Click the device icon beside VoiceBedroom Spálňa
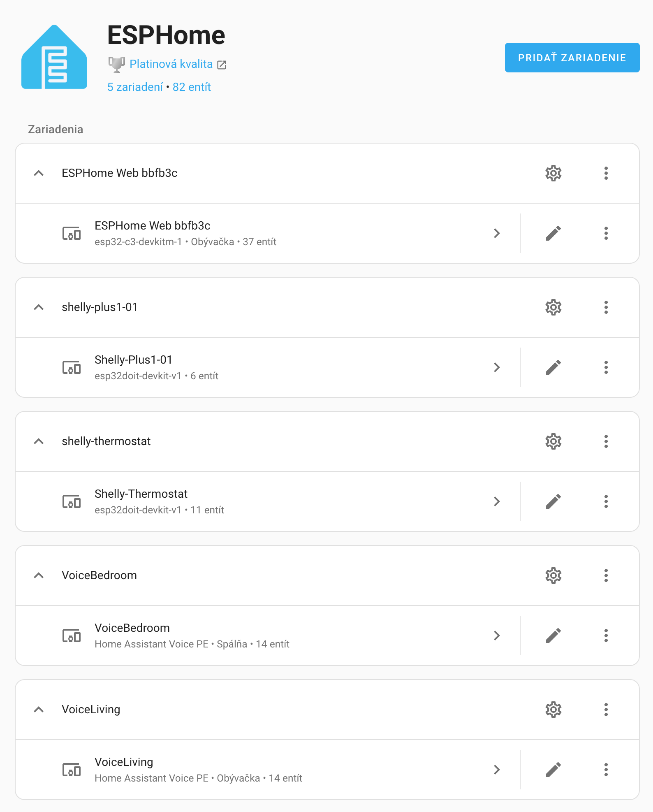Screen dimensions: 653x812 tap(72, 636)
